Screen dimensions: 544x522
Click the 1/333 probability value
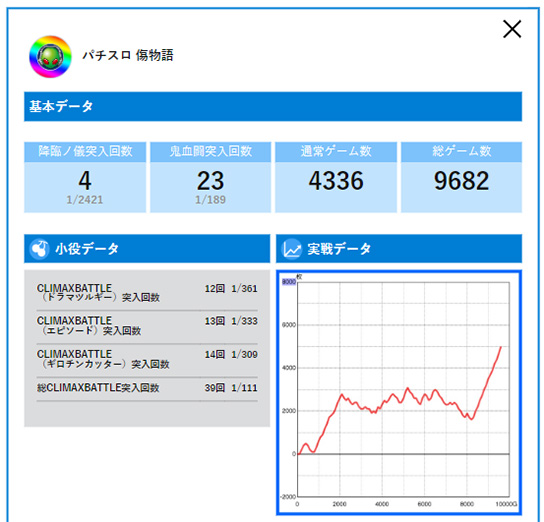click(244, 321)
